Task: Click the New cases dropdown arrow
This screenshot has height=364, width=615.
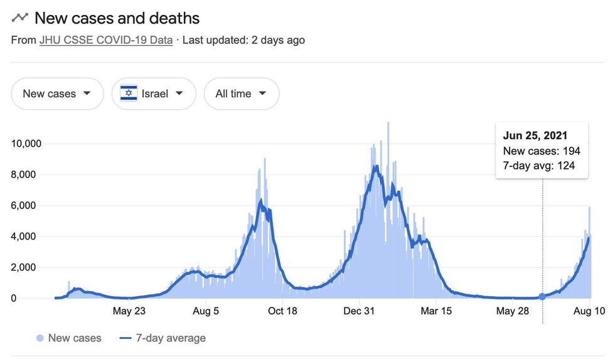Action: click(x=87, y=94)
